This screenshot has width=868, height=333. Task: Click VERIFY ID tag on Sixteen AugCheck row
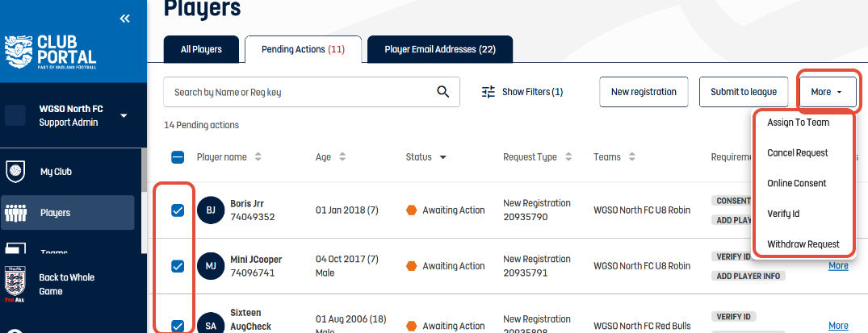pos(732,316)
